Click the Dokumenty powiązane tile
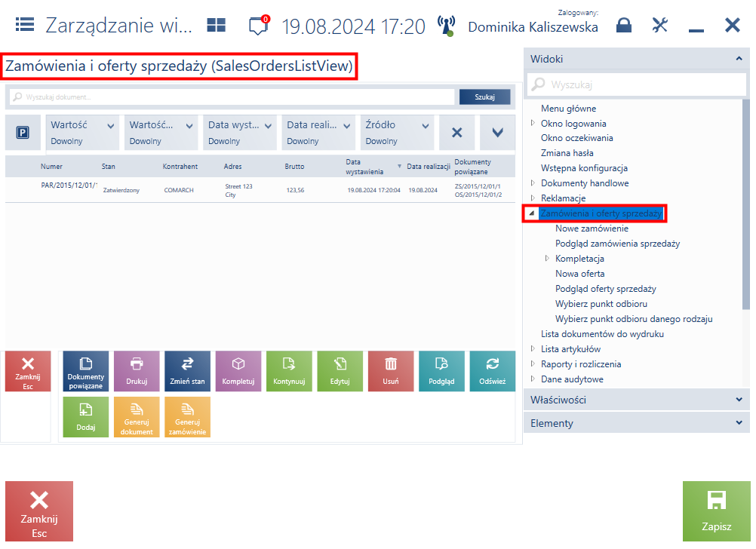 pyautogui.click(x=86, y=371)
